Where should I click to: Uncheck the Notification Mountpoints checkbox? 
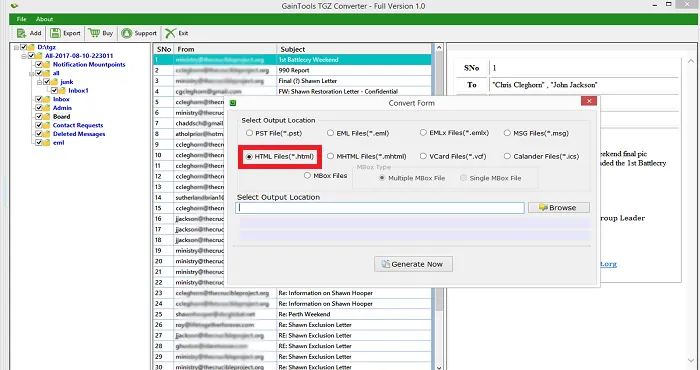39,64
